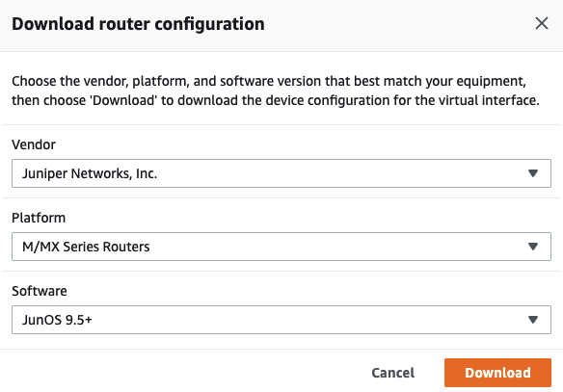This screenshot has width=563, height=392.
Task: Click the Download router configuration title
Action: (138, 24)
